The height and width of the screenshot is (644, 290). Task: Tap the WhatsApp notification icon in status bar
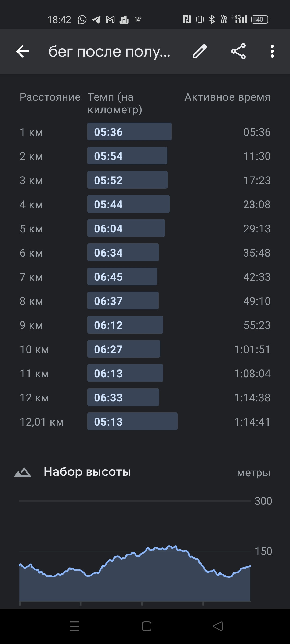(82, 20)
